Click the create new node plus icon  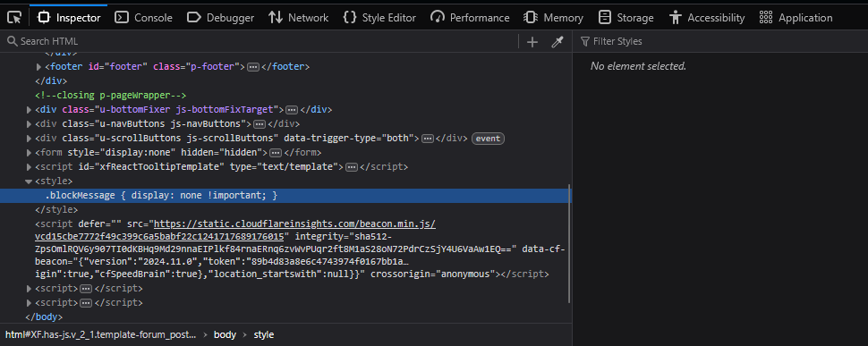click(532, 42)
